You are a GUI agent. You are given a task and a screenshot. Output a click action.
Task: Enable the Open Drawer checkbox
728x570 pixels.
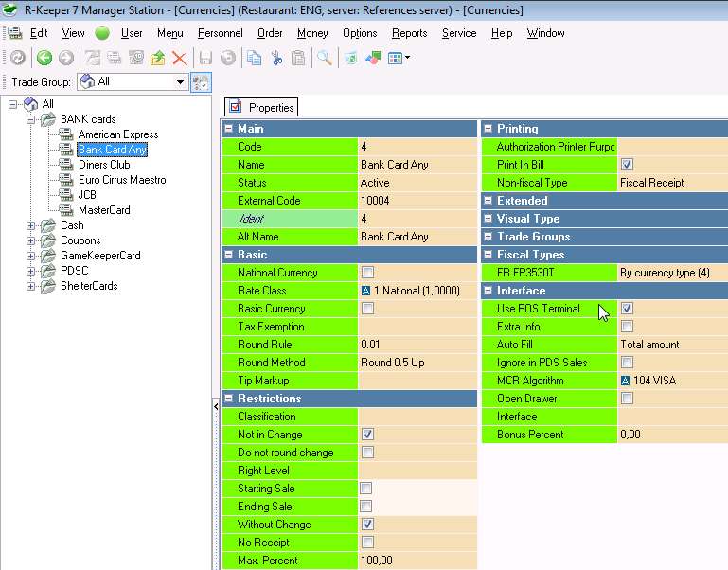click(x=627, y=399)
